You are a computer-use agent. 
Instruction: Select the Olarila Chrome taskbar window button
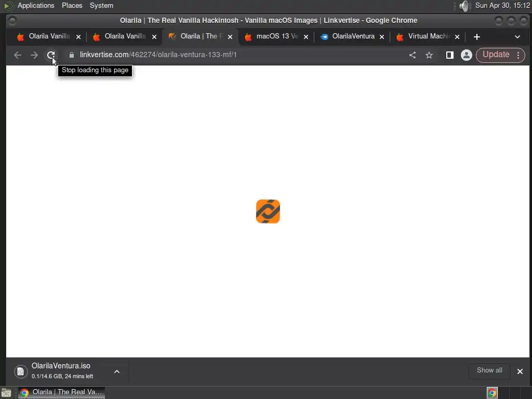tap(61, 392)
